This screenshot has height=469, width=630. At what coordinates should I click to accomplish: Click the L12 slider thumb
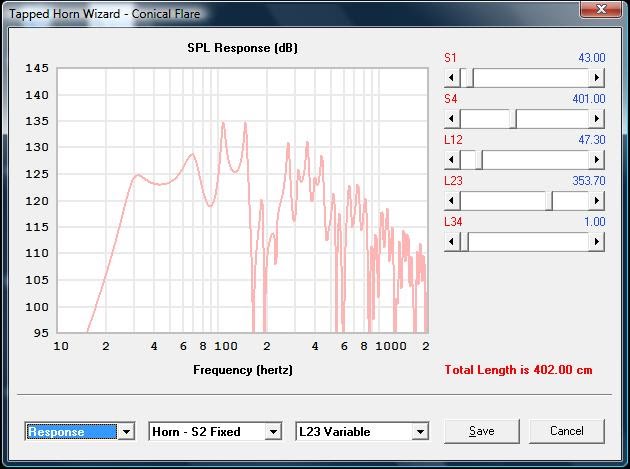[479, 160]
